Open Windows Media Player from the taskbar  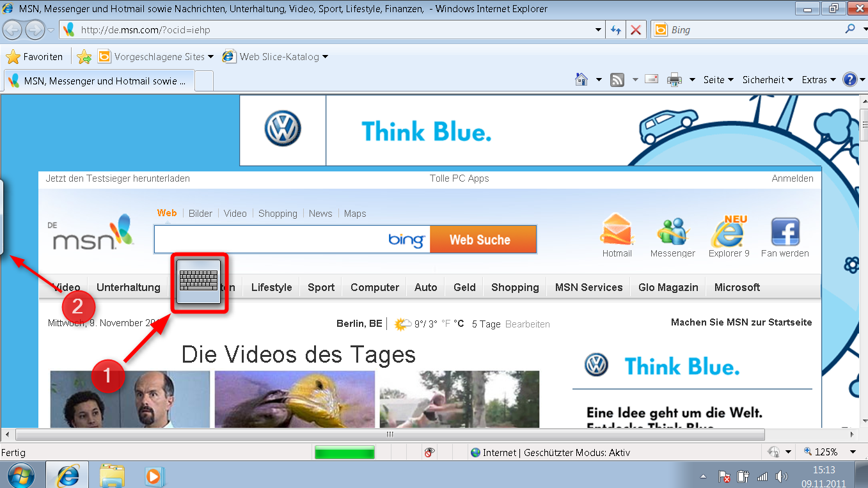point(154,475)
